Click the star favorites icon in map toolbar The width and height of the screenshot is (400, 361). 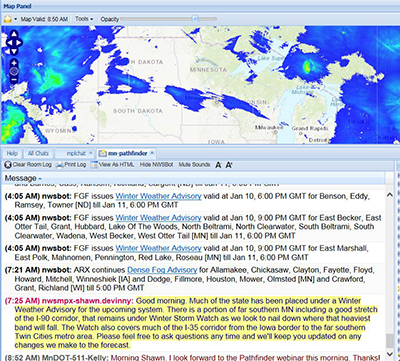tap(8, 19)
